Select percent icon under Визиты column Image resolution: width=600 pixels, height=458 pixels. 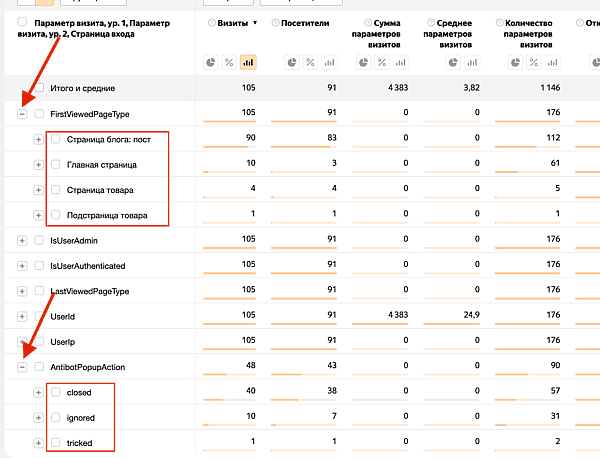(x=229, y=62)
